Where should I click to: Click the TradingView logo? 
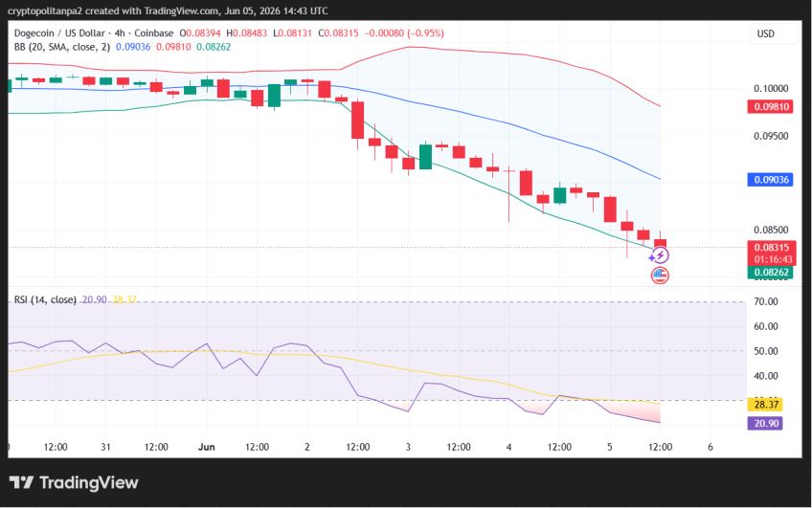click(x=74, y=483)
